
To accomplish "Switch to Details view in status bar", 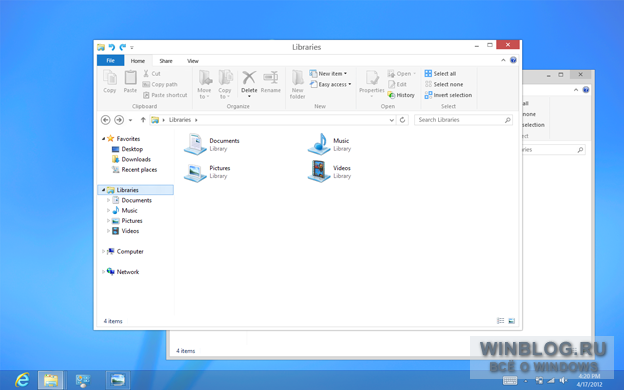I will coord(501,321).
